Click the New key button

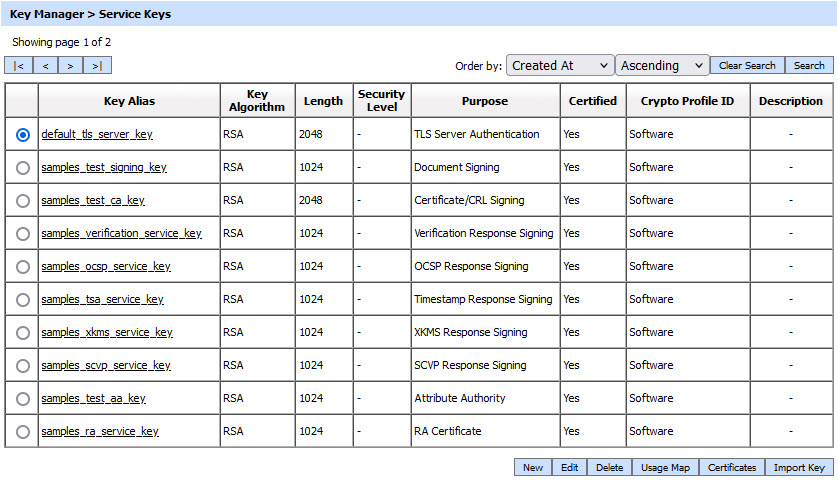(x=532, y=468)
